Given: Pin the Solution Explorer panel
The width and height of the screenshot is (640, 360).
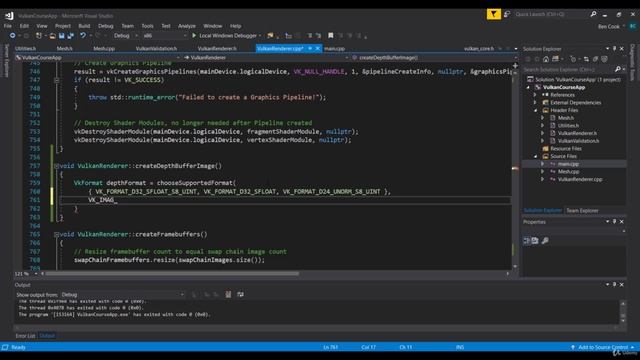Looking at the screenshot, I should tap(614, 49).
